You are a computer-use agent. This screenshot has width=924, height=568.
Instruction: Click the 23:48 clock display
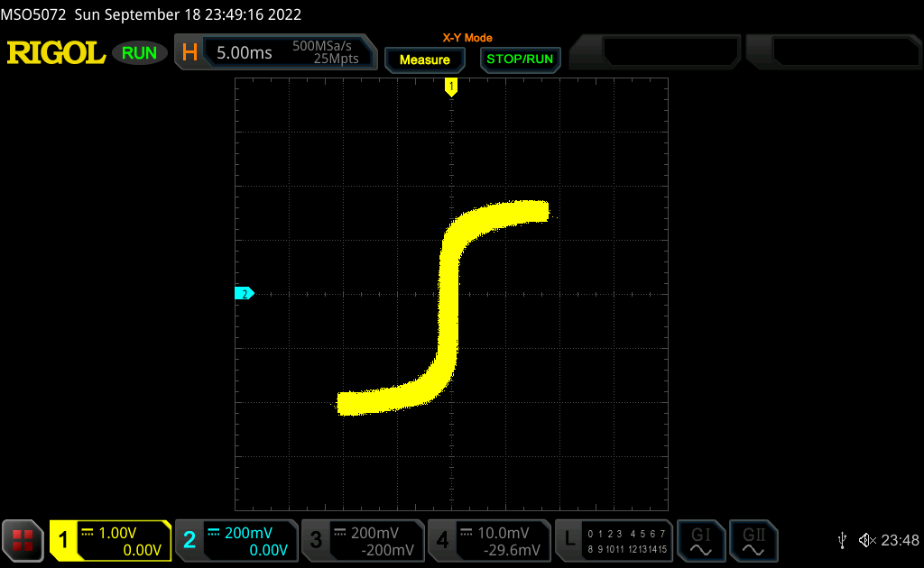(x=900, y=540)
